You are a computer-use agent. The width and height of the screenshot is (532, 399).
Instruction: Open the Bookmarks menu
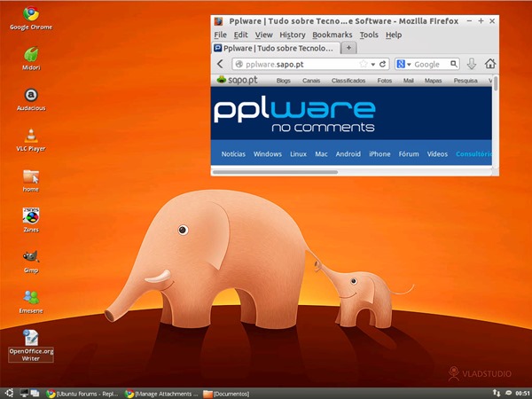332,35
